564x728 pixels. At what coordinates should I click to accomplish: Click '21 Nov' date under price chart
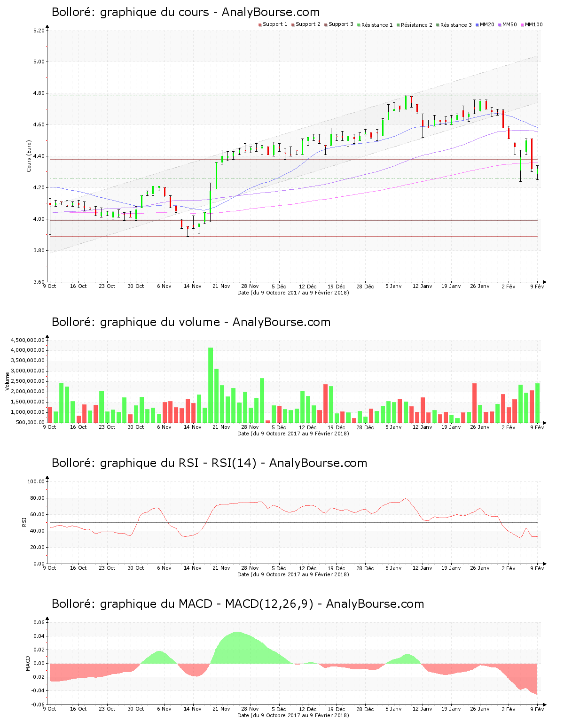pyautogui.click(x=221, y=286)
